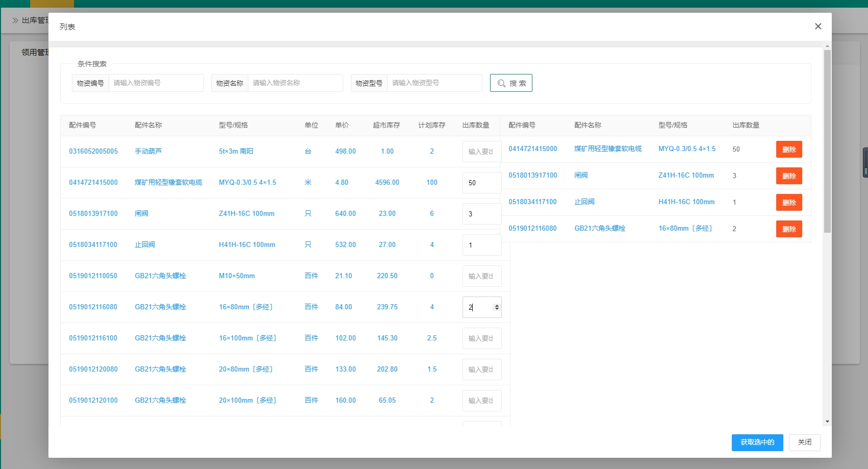The height and width of the screenshot is (469, 868).
Task: Focus the 物资编号 search input
Action: 156,83
